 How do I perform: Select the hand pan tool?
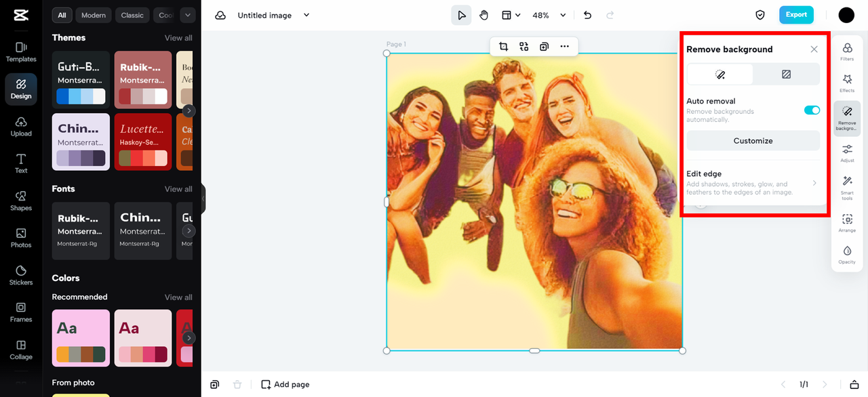click(484, 15)
